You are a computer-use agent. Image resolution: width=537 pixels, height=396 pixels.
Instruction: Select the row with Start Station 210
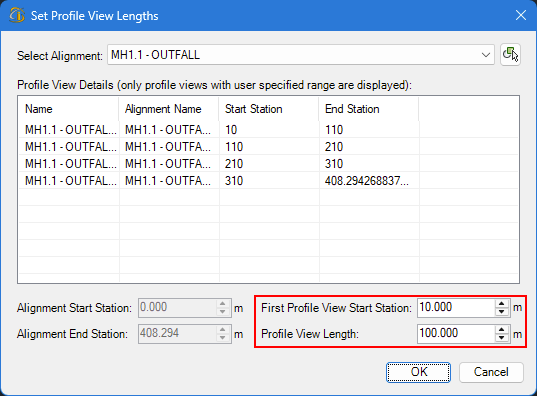268,164
